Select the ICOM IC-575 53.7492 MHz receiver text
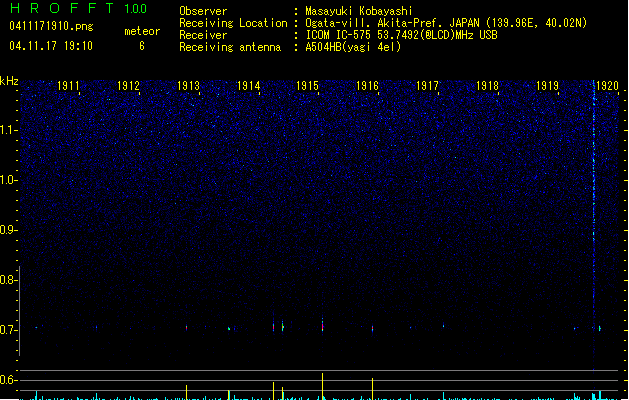Viewport: 629px width, 400px height. pyautogui.click(x=402, y=35)
